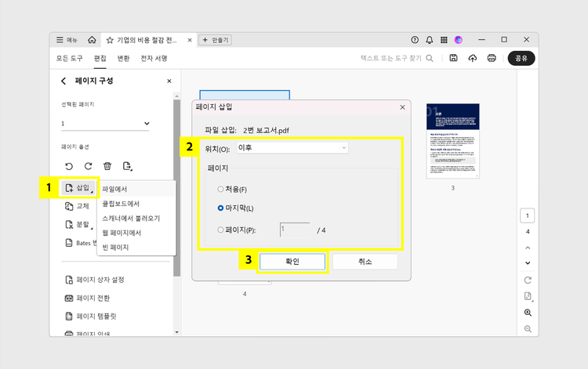Click the search text or tools field
The image size is (588, 369).
tap(397, 58)
